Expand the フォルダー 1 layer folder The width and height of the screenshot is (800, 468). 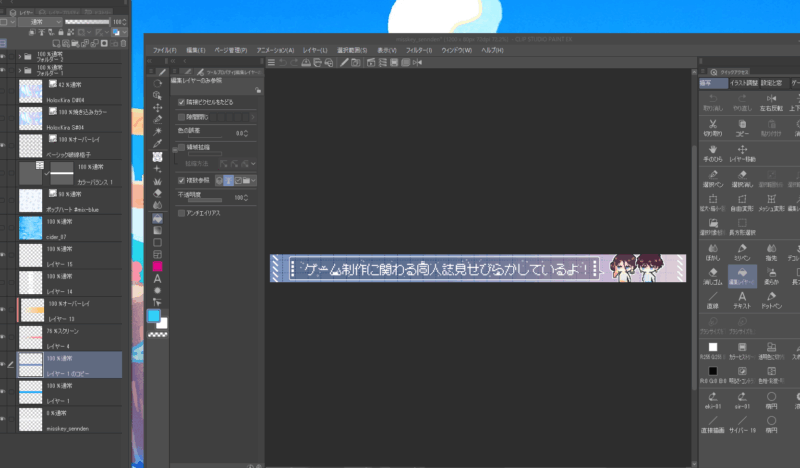[20, 70]
